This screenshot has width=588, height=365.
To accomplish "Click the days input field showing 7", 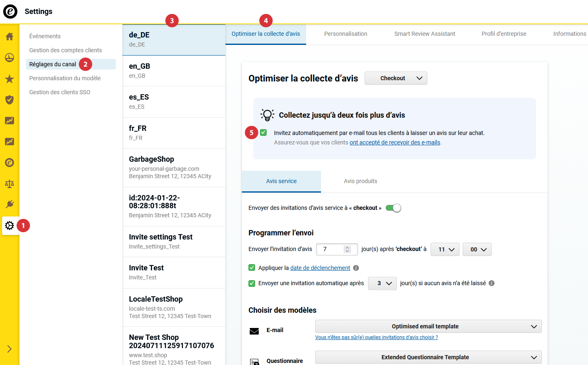I will click(x=333, y=249).
